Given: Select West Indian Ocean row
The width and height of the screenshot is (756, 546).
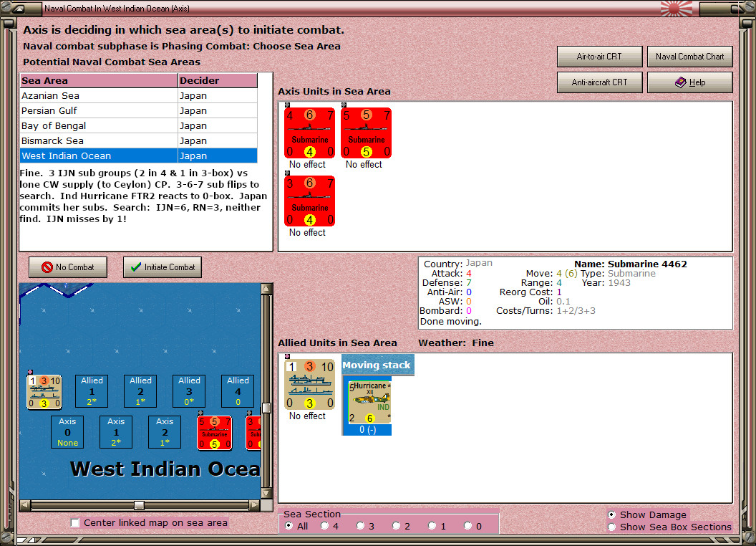Looking at the screenshot, I should (x=138, y=155).
